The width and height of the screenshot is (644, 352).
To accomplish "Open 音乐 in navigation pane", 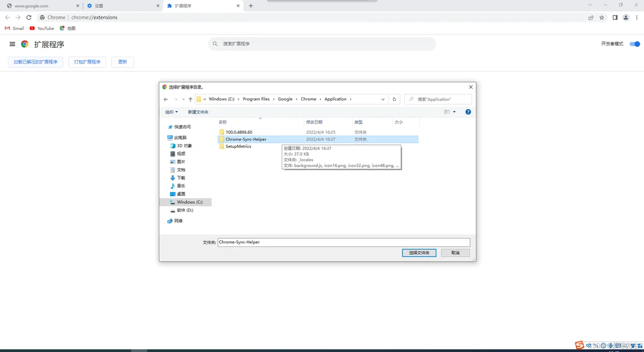I will 178,186.
